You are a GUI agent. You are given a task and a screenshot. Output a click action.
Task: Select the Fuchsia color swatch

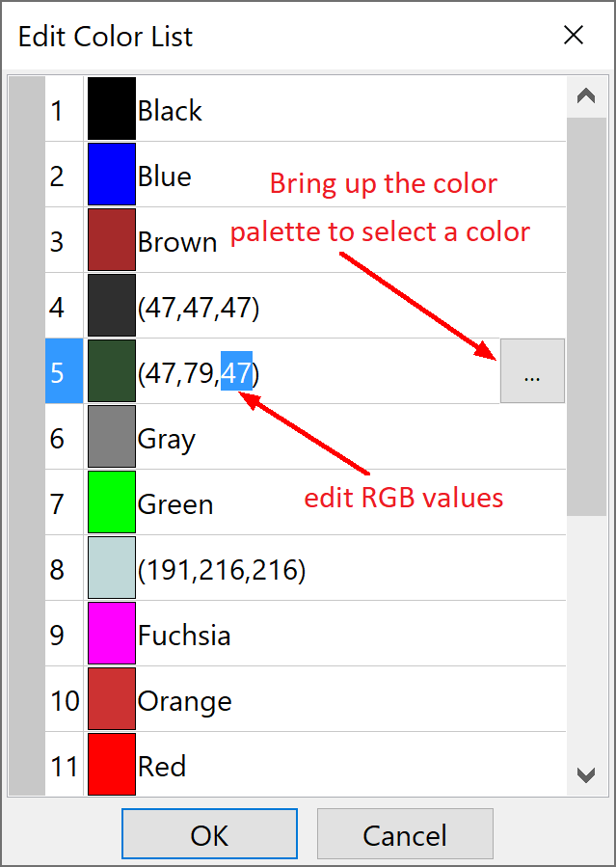click(x=111, y=634)
